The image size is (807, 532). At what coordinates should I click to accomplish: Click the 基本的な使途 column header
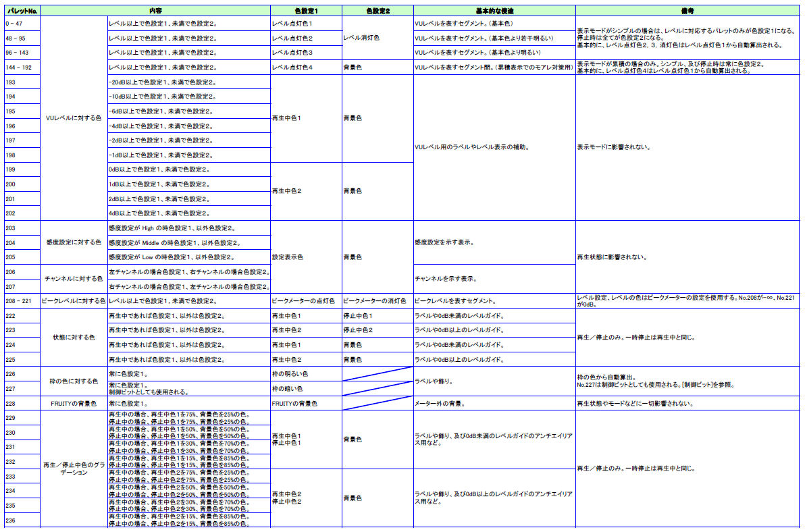point(494,11)
